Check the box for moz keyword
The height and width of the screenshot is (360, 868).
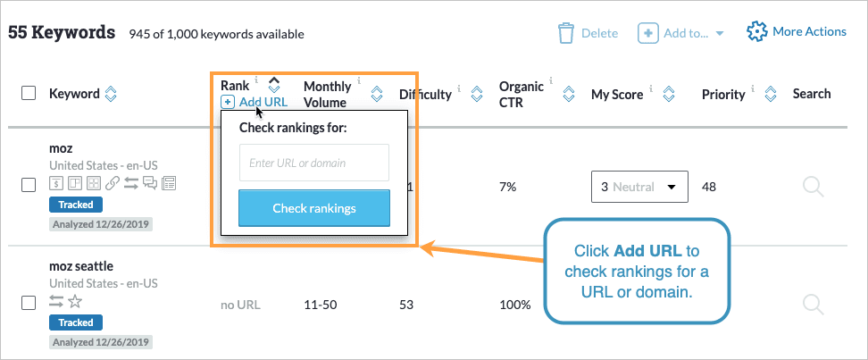tap(29, 184)
